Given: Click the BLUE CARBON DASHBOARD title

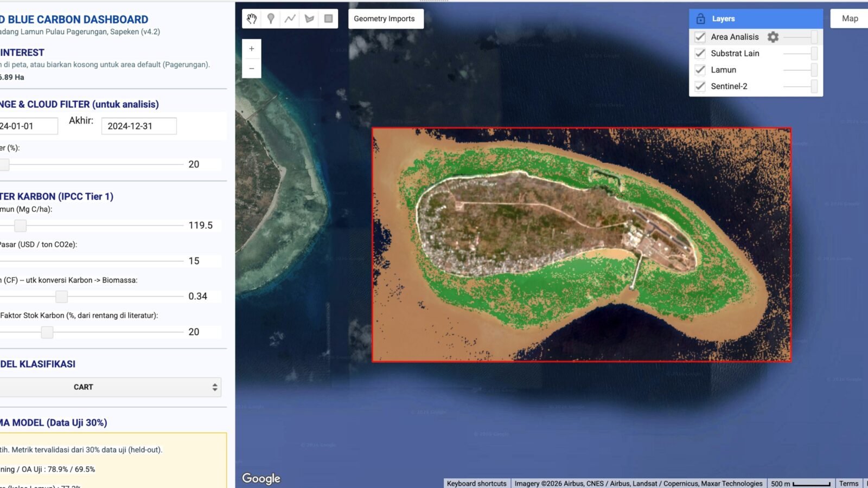Looking at the screenshot, I should point(74,20).
